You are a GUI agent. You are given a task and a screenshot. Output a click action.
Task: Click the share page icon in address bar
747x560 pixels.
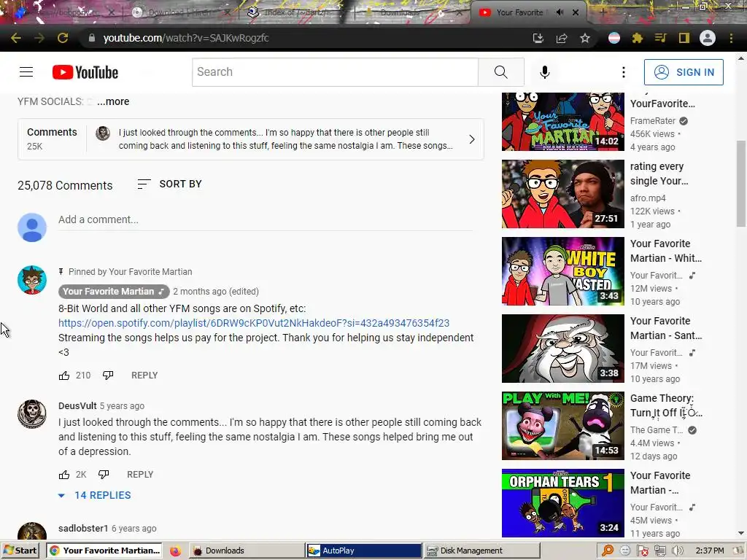pos(562,38)
